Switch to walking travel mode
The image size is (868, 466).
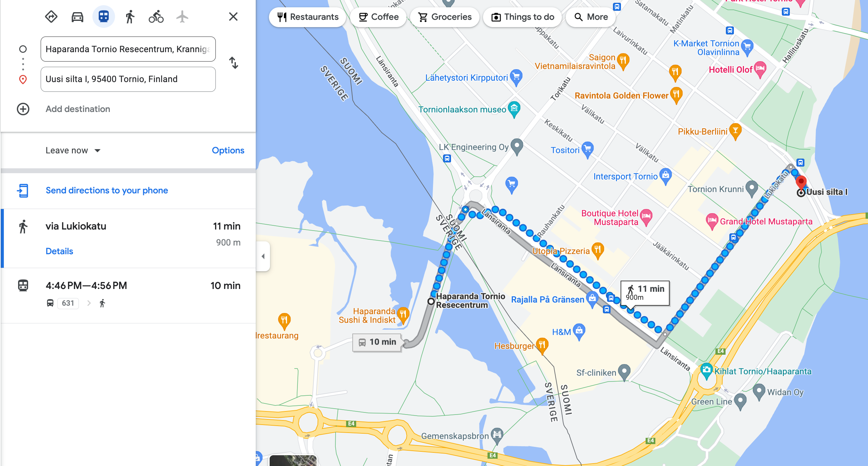point(130,17)
